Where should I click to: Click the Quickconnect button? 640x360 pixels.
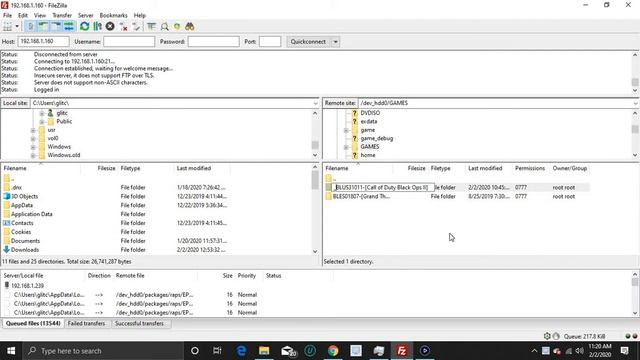[309, 42]
